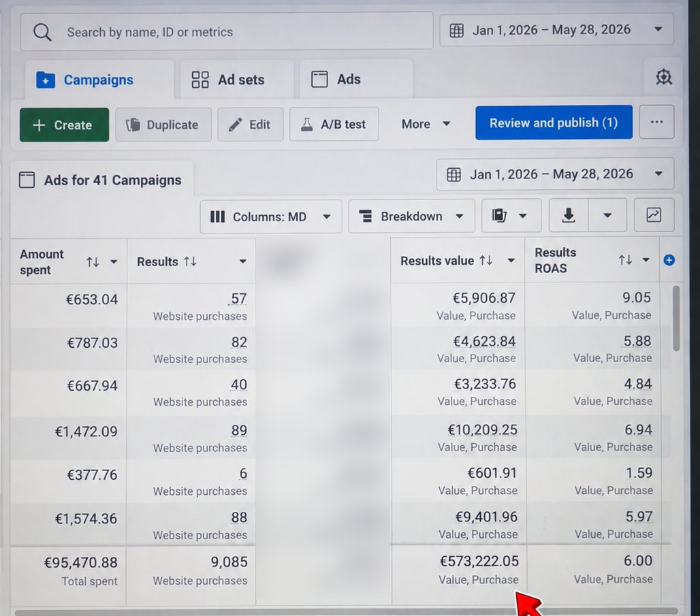Open the reports clipboard icon menu
Screen dimensions: 700x616
(511, 216)
